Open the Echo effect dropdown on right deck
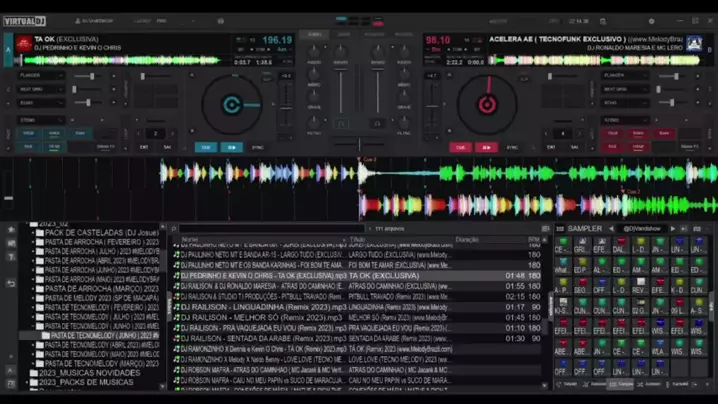Image resolution: width=718 pixels, height=404 pixels. tap(624, 103)
